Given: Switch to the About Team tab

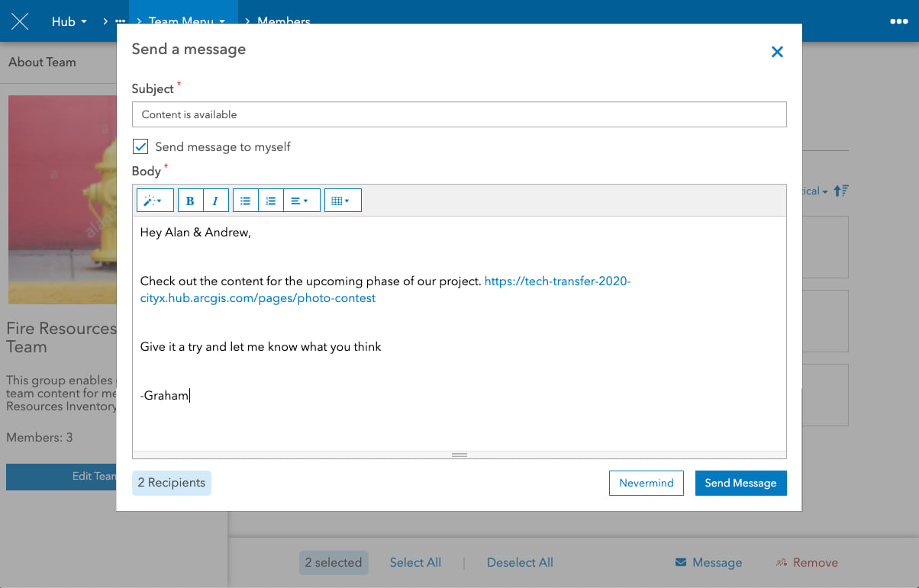Looking at the screenshot, I should [42, 62].
